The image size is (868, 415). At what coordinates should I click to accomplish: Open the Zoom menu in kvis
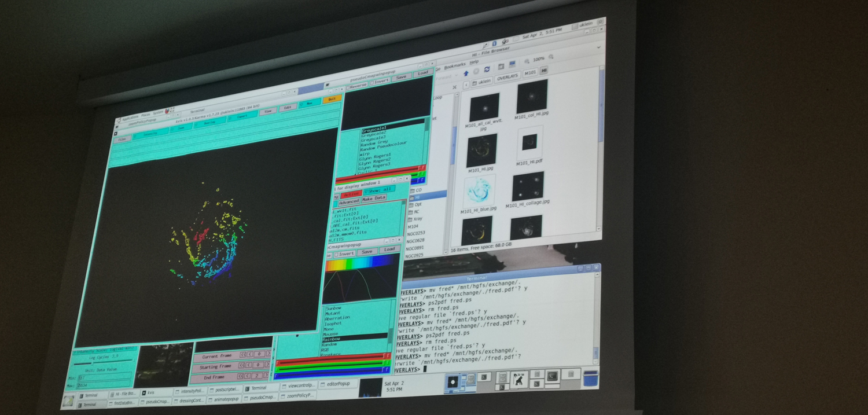(181, 128)
